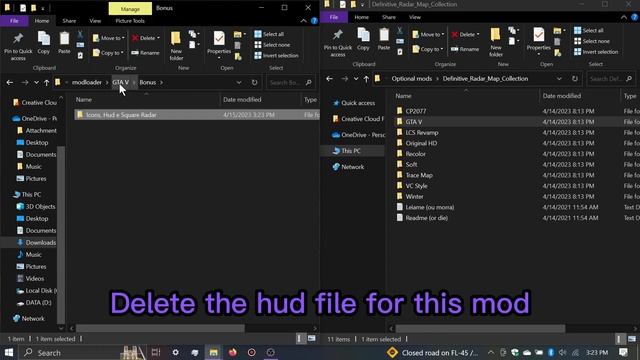Open View tab in Definitive_Radar_Map_Collection window

tap(415, 17)
